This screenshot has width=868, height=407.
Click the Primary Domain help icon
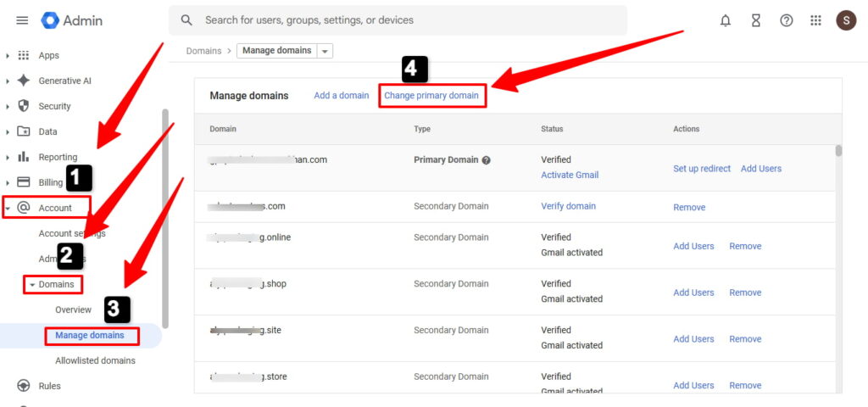point(487,160)
